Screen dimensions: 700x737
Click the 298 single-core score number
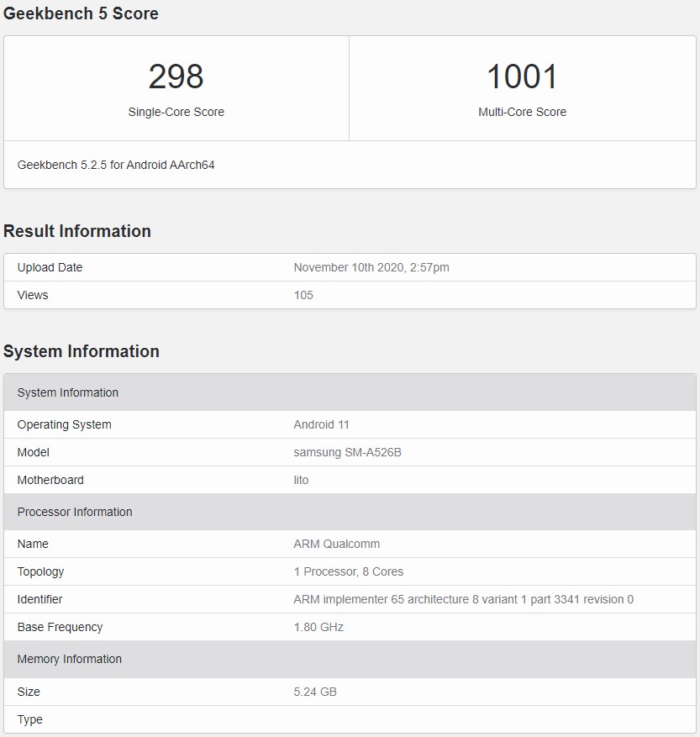(x=176, y=77)
